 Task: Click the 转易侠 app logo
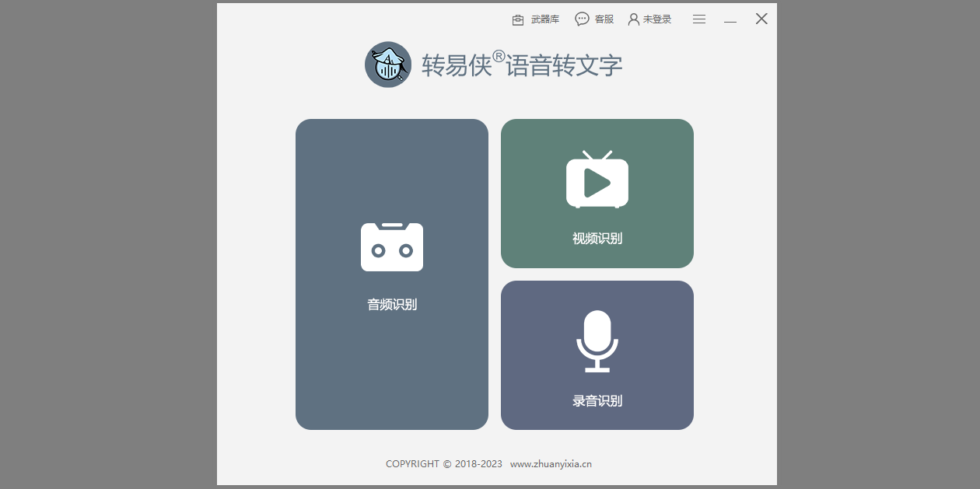coord(388,65)
